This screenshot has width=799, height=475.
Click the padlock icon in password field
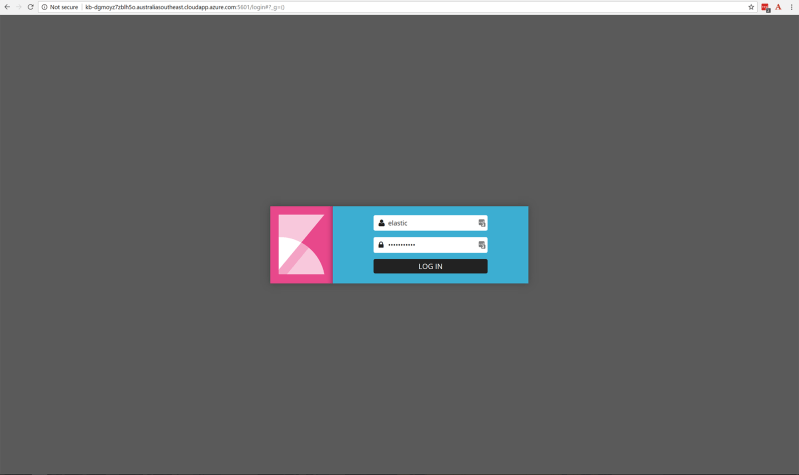tap(381, 245)
